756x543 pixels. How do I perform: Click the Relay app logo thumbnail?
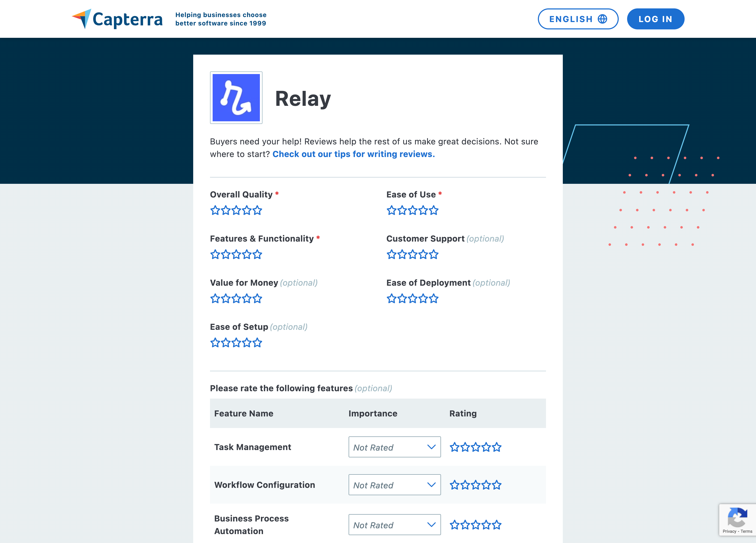[x=236, y=98]
